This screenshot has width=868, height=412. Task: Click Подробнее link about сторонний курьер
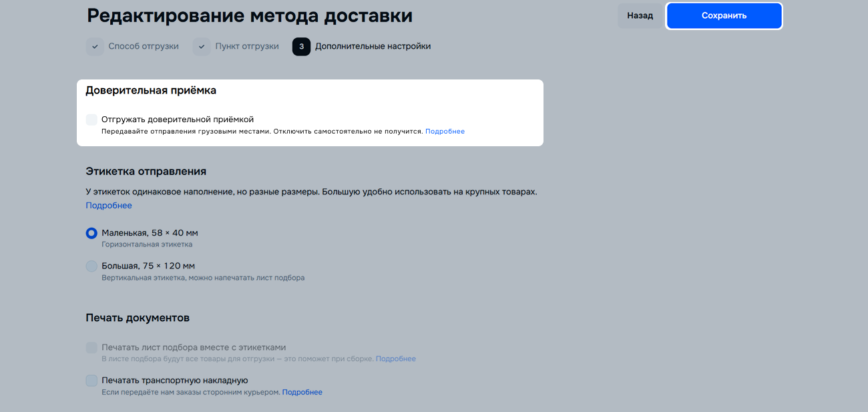[x=302, y=393]
